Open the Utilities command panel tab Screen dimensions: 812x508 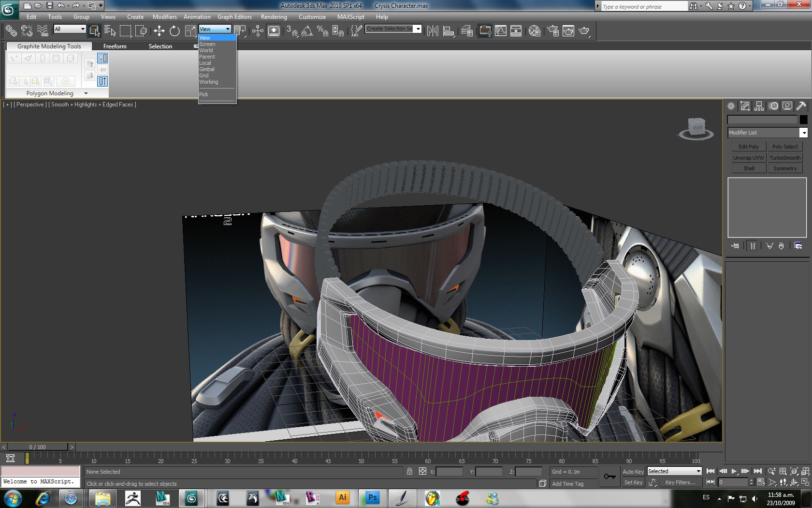click(801, 106)
